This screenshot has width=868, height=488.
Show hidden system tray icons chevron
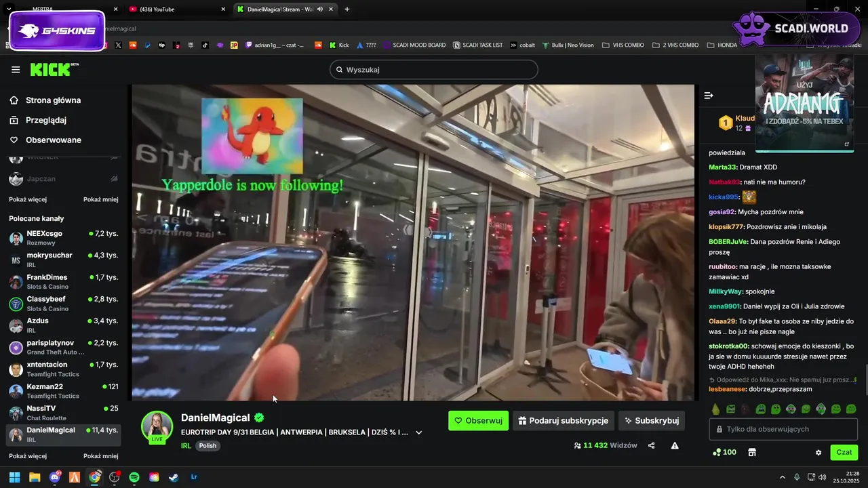coord(783,477)
